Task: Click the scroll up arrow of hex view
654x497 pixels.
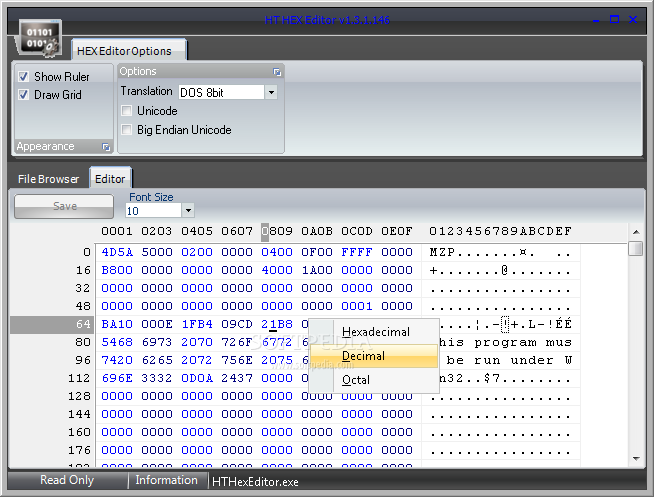Action: click(636, 232)
